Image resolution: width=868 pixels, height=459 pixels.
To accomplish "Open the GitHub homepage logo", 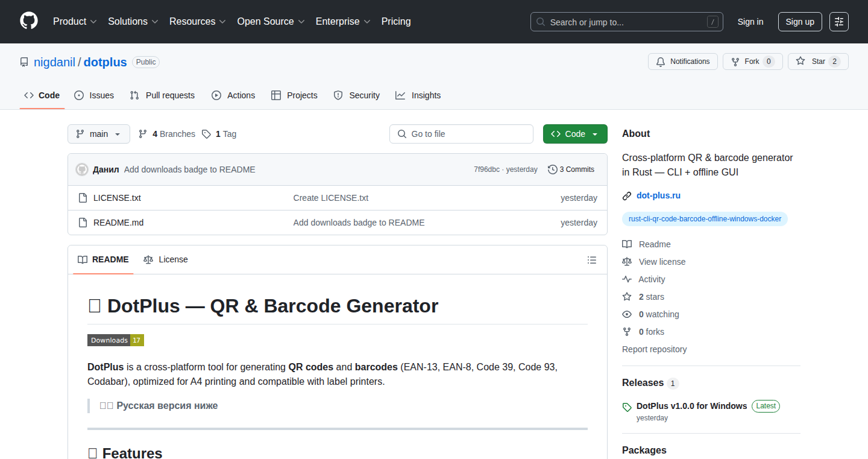I will tap(29, 21).
